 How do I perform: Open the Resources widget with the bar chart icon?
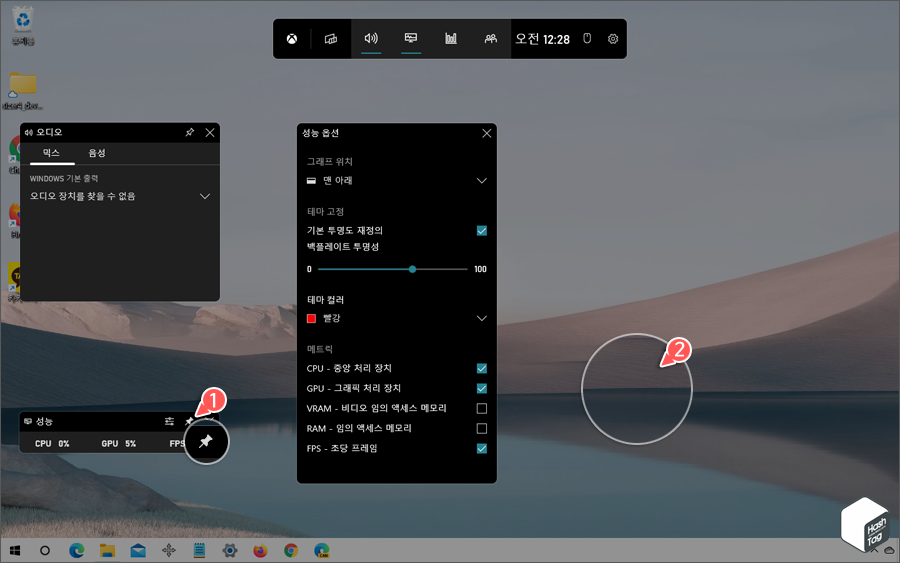(451, 38)
